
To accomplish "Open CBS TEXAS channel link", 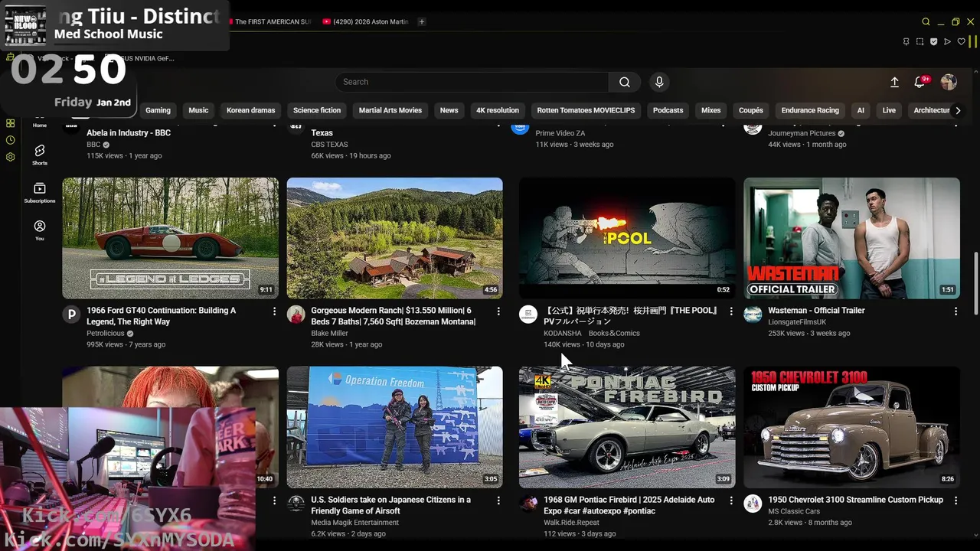I will (x=329, y=144).
